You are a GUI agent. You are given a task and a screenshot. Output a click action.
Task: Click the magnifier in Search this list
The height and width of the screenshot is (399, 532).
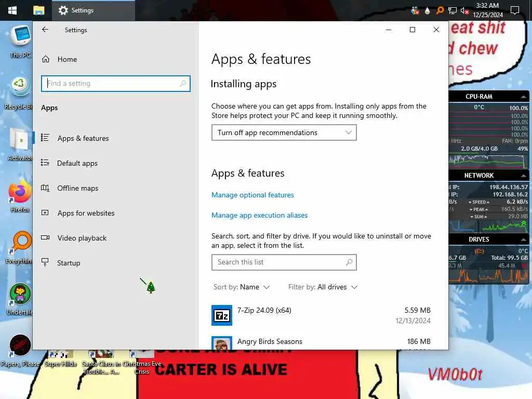click(349, 262)
